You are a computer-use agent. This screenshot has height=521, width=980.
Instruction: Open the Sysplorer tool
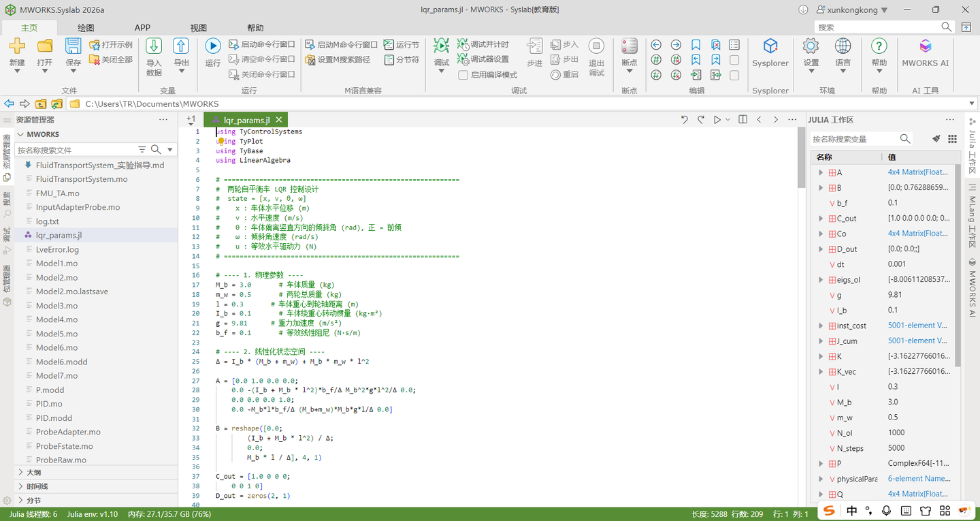[770, 52]
